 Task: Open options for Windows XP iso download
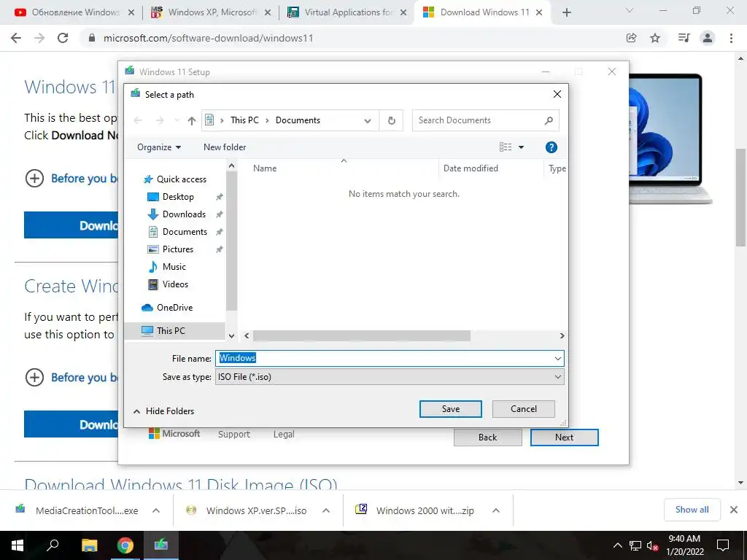326,510
